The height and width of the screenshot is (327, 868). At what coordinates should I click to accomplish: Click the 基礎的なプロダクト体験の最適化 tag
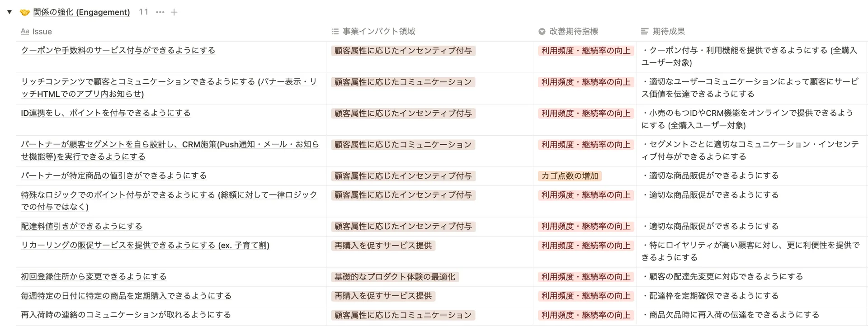pos(395,277)
